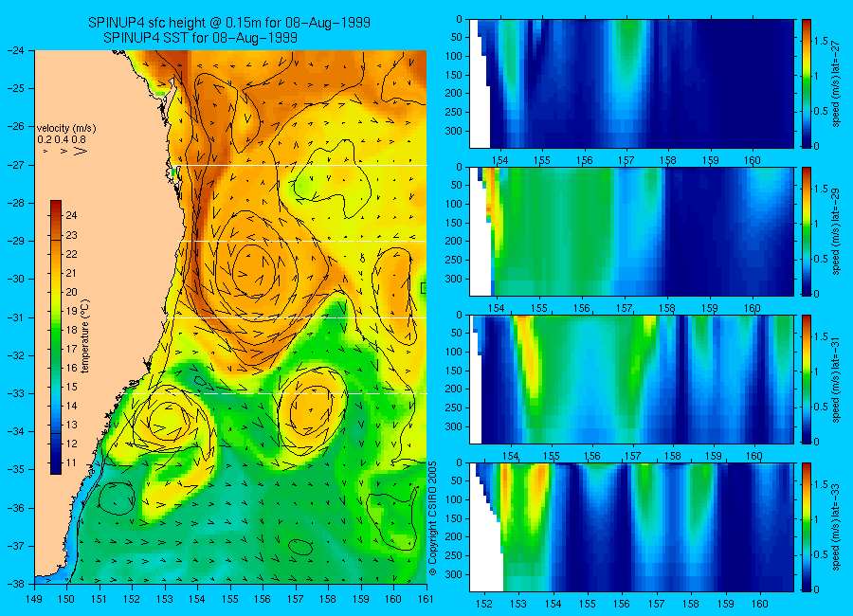Click the 'temperature (°C)' color bar label

pyautogui.click(x=85, y=336)
